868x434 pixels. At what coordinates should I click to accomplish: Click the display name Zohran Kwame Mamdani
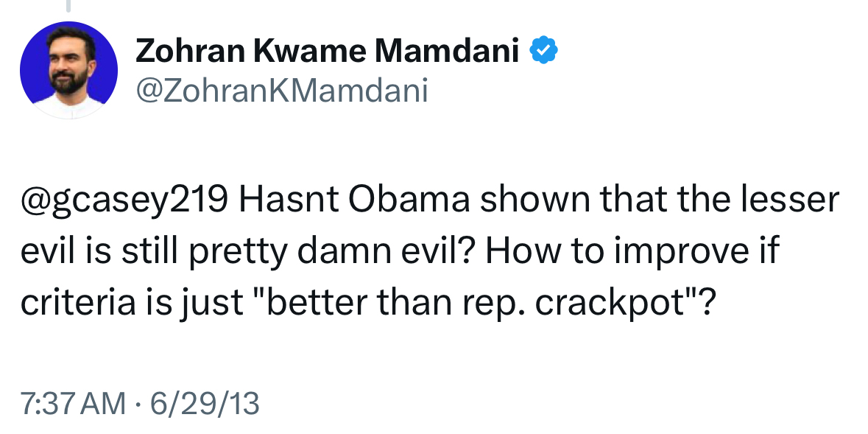[x=328, y=52]
